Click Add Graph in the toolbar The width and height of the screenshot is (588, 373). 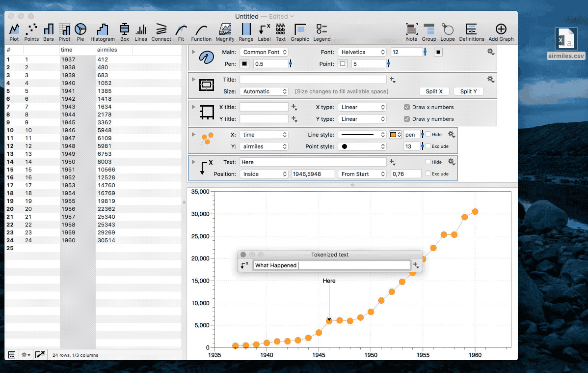[501, 32]
